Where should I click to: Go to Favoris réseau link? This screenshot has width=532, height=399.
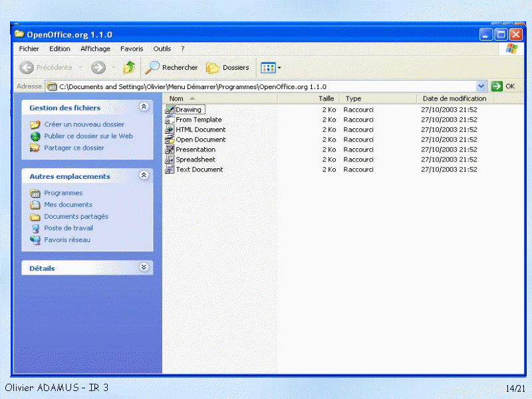click(x=67, y=240)
